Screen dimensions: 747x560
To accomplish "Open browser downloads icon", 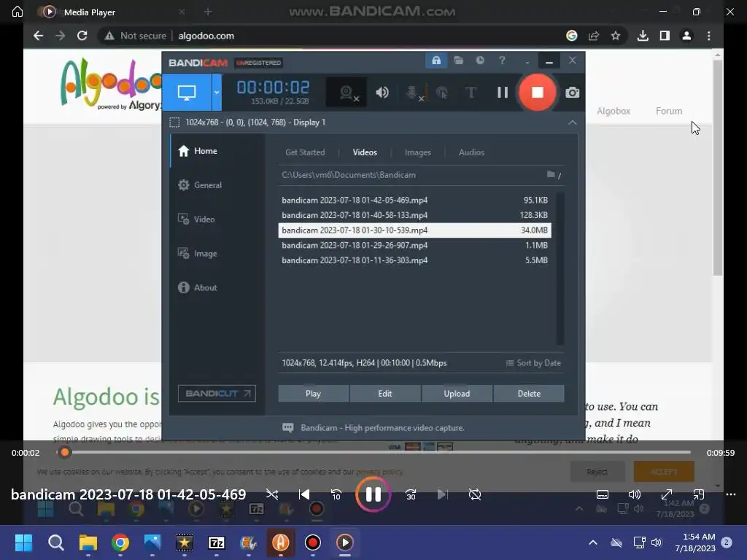I will click(643, 36).
